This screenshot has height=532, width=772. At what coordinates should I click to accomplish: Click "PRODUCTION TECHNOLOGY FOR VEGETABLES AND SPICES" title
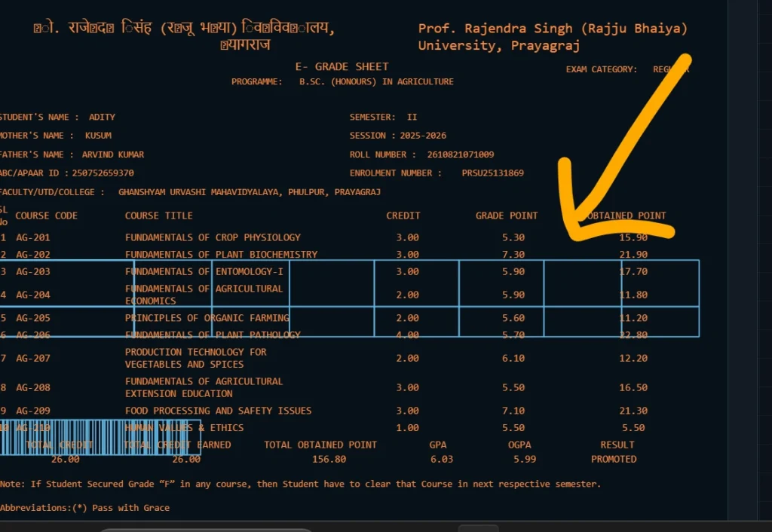195,358
